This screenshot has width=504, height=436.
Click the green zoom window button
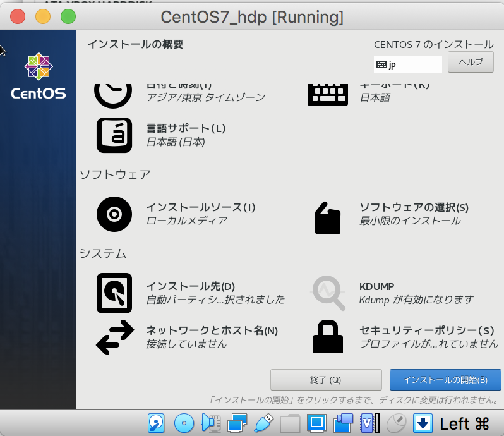pos(68,16)
